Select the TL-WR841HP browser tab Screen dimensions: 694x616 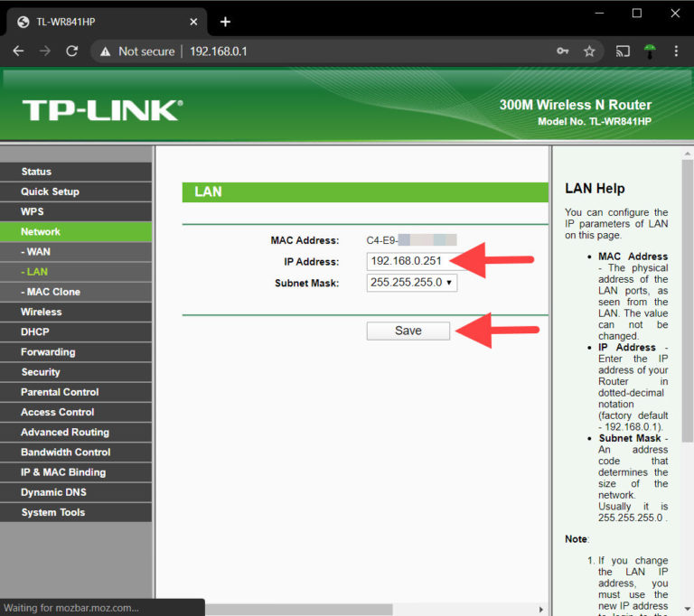[x=107, y=22]
